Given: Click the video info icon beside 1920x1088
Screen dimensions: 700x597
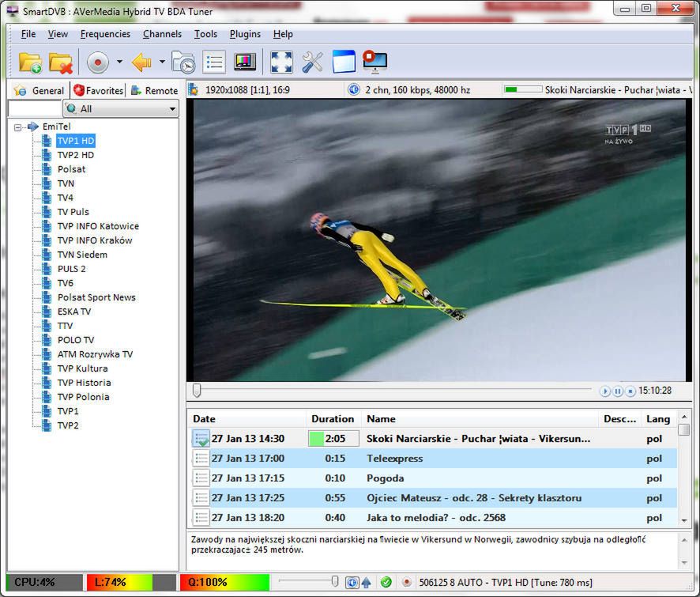Looking at the screenshot, I should [x=194, y=90].
